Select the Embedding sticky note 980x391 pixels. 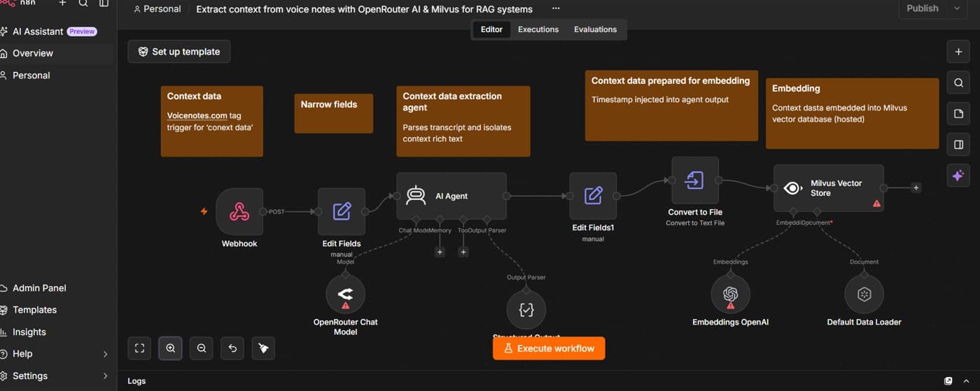coord(852,113)
